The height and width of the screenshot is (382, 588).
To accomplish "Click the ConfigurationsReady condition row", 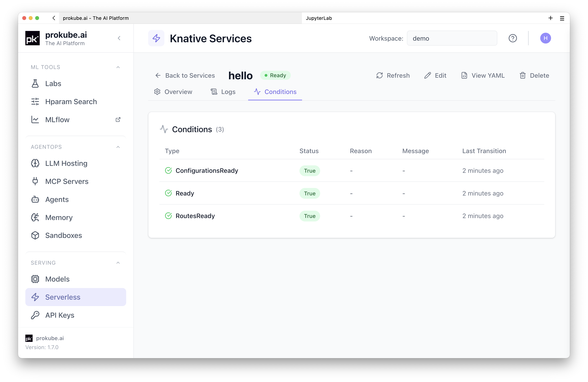I will coord(352,171).
